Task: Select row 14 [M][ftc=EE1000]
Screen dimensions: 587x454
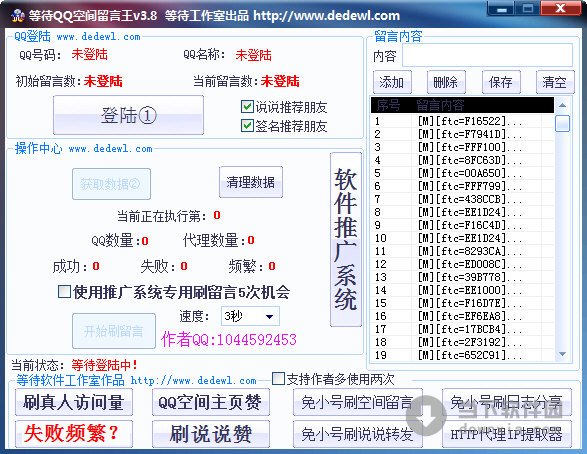Action: pos(463,290)
